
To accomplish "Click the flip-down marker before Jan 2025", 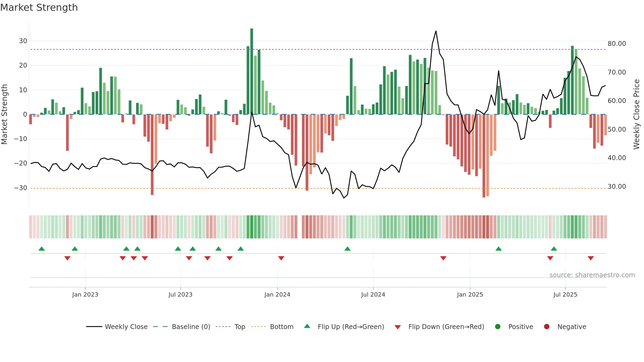I will [x=443, y=258].
